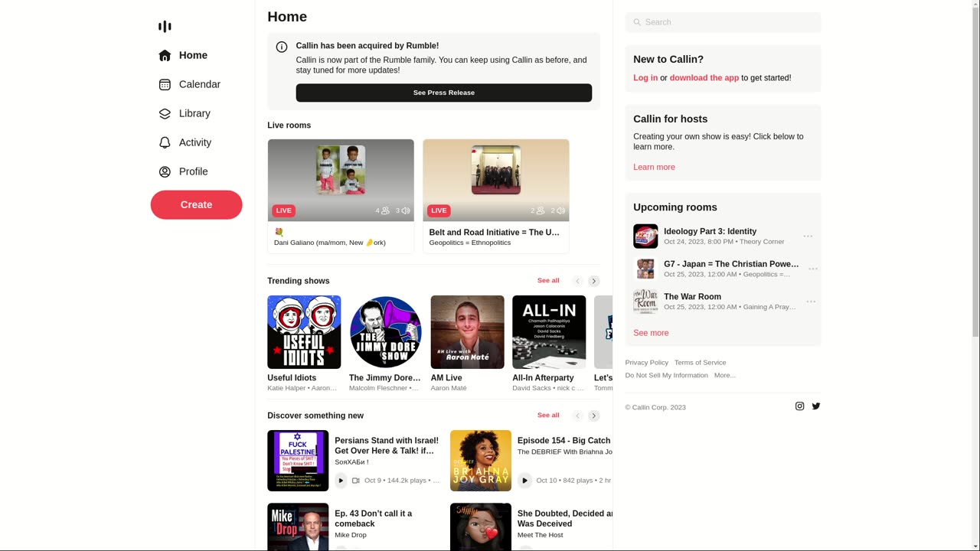980x551 pixels.
Task: Open the Useful Idiots show cover
Action: click(304, 332)
